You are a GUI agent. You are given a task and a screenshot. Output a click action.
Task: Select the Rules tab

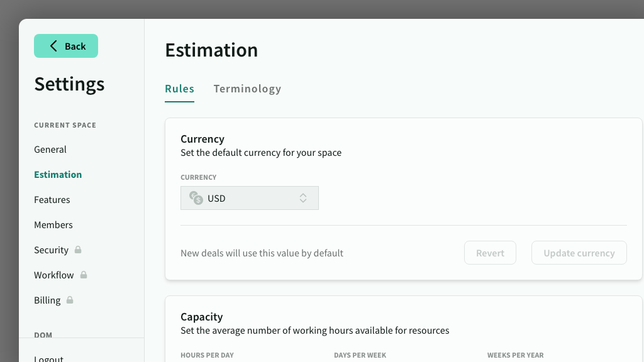click(x=179, y=89)
